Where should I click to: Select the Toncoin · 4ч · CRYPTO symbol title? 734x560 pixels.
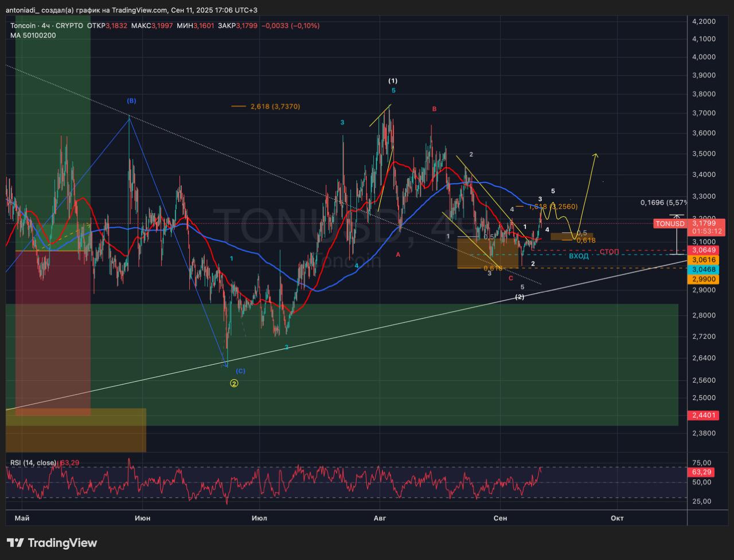click(x=46, y=26)
